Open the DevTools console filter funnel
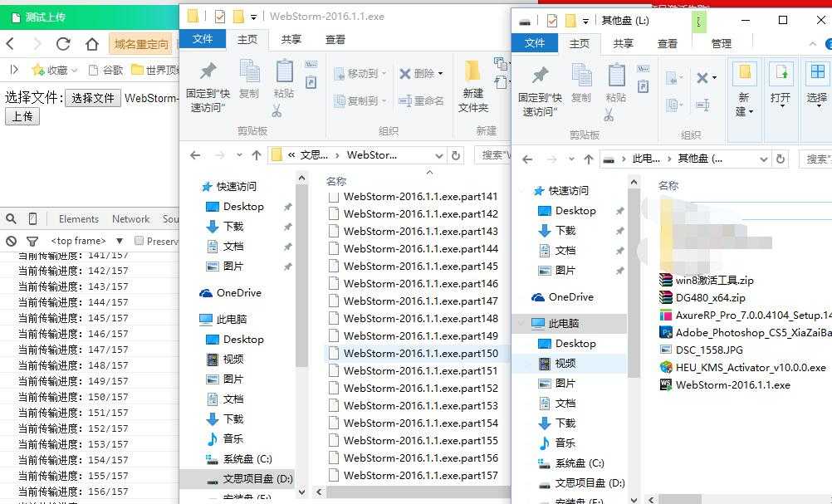The width and height of the screenshot is (832, 504). 32,242
